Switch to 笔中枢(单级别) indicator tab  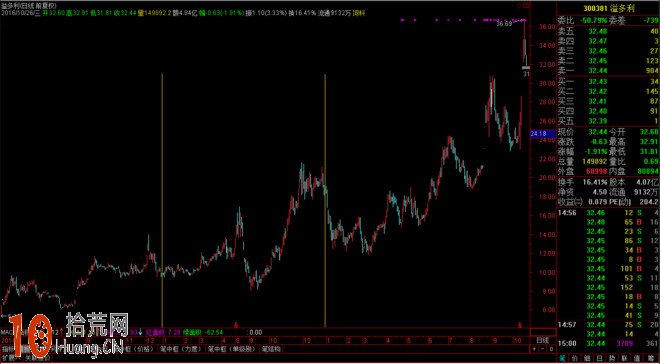(x=233, y=349)
